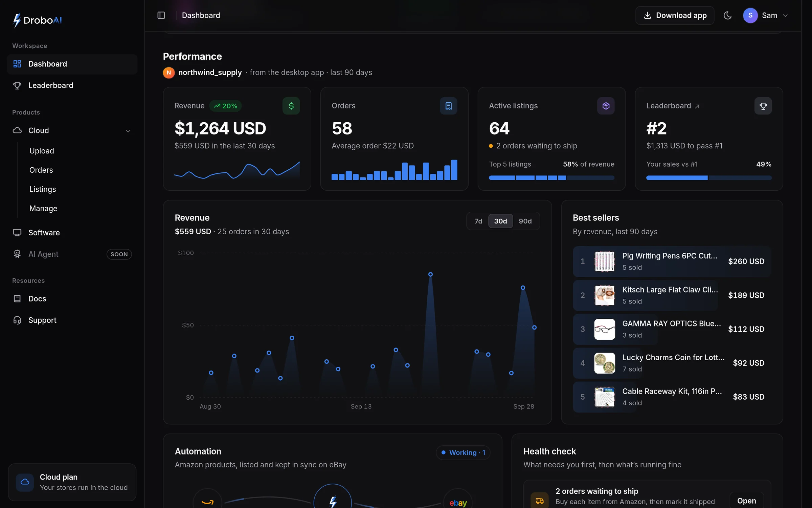Select the 90d revenue range
This screenshot has height=508, width=812.
tap(525, 221)
